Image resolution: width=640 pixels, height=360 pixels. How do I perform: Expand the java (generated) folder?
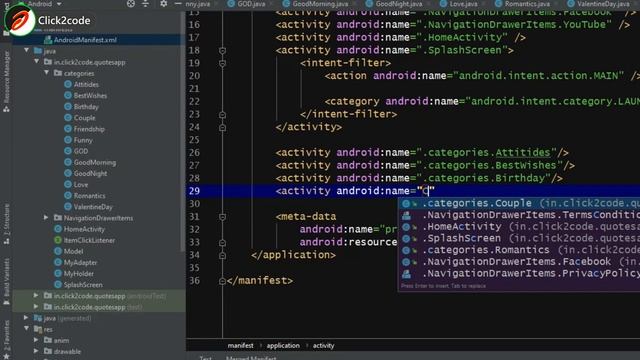click(27, 318)
